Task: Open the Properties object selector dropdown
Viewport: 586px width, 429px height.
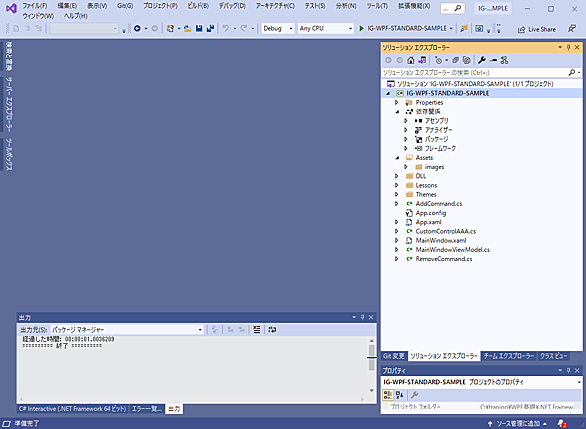Action: point(482,382)
